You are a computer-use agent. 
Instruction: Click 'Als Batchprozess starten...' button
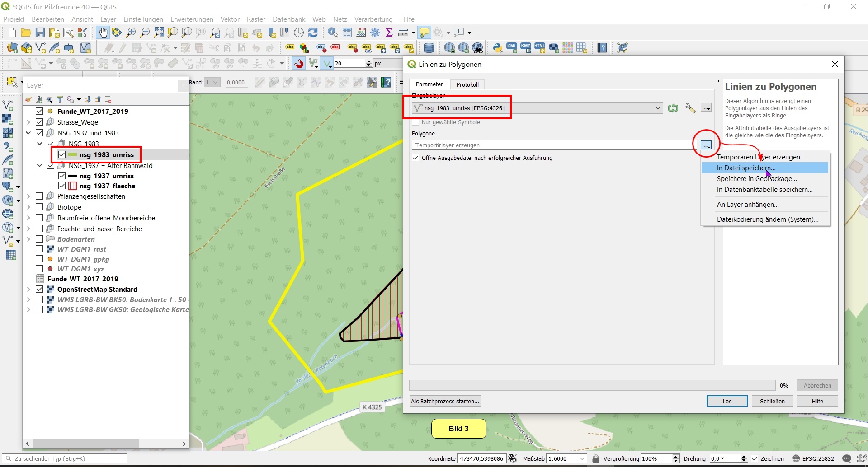click(x=445, y=402)
